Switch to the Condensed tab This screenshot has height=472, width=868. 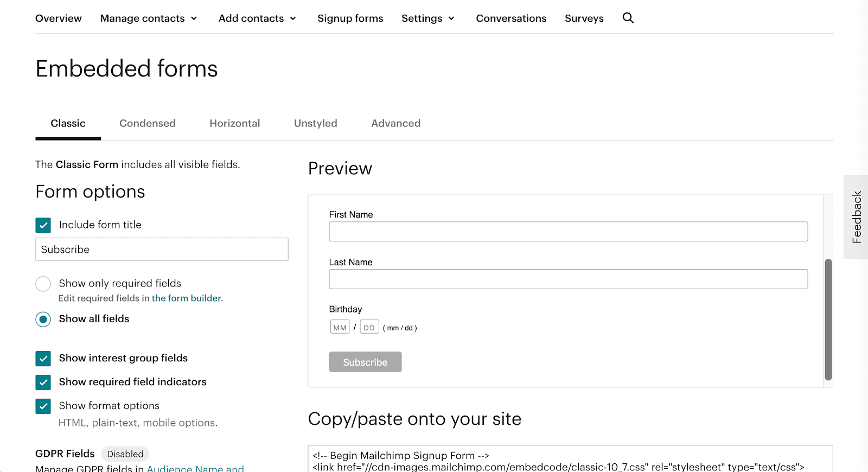pos(148,124)
